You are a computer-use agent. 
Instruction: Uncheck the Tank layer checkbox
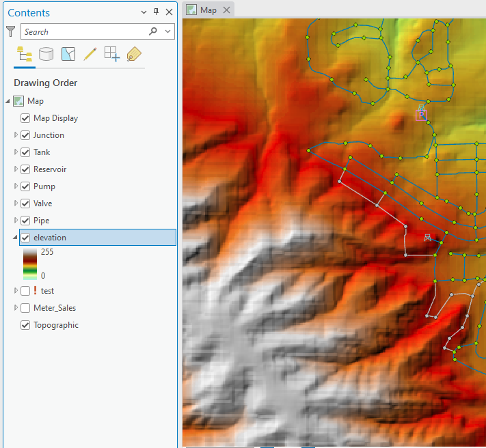click(25, 152)
